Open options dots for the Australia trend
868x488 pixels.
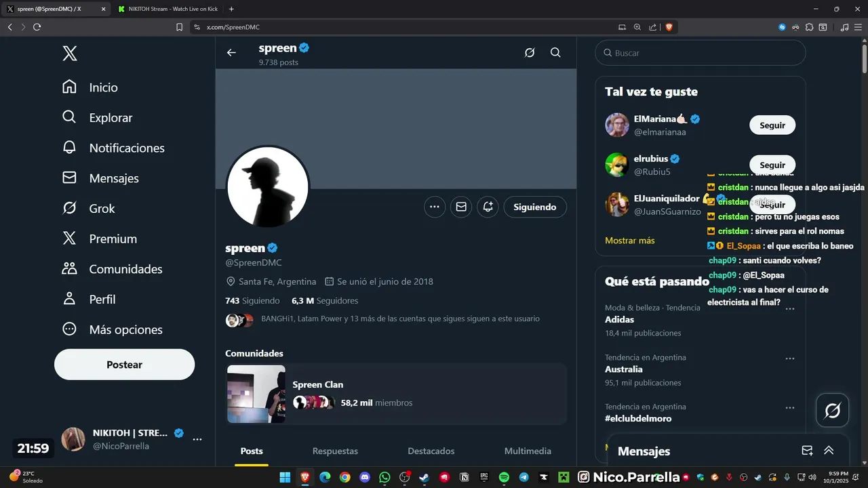pos(790,359)
